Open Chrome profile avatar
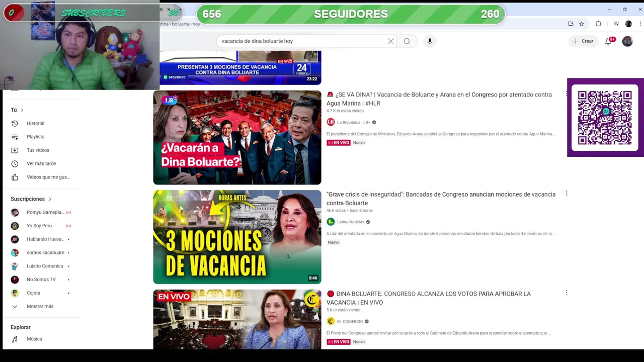The height and width of the screenshot is (362, 644). point(628,24)
